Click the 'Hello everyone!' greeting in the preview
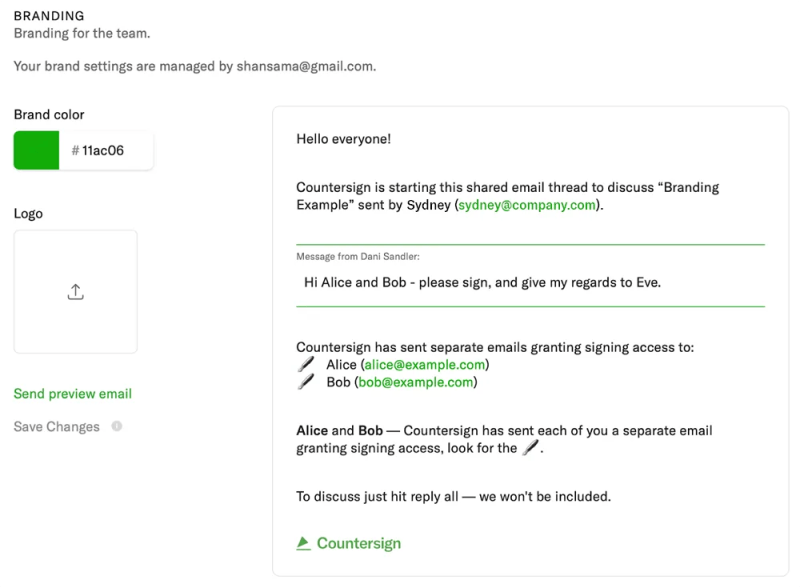 (343, 139)
